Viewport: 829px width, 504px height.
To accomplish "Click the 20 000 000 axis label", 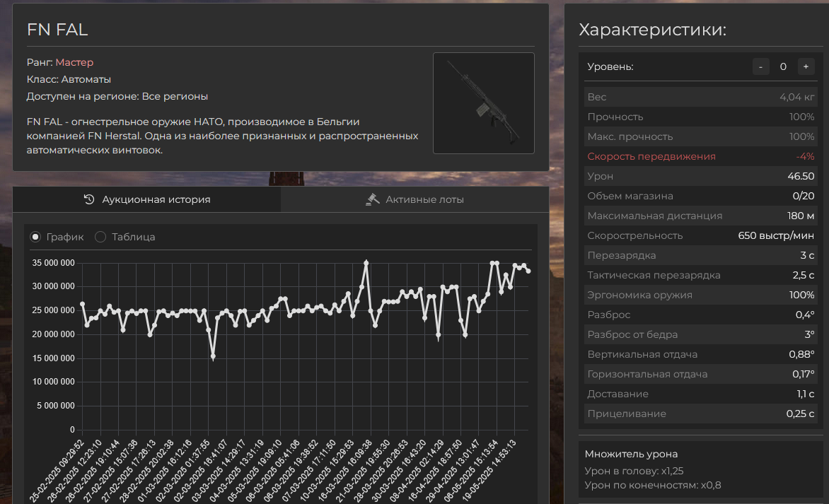I will pos(53,334).
